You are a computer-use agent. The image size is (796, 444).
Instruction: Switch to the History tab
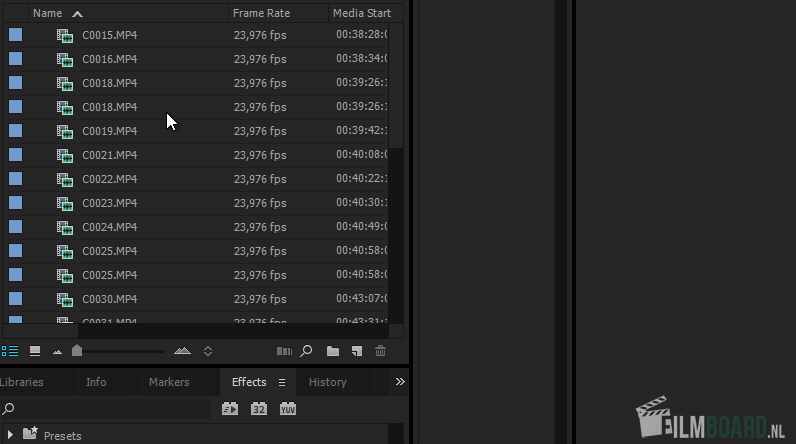pos(327,382)
